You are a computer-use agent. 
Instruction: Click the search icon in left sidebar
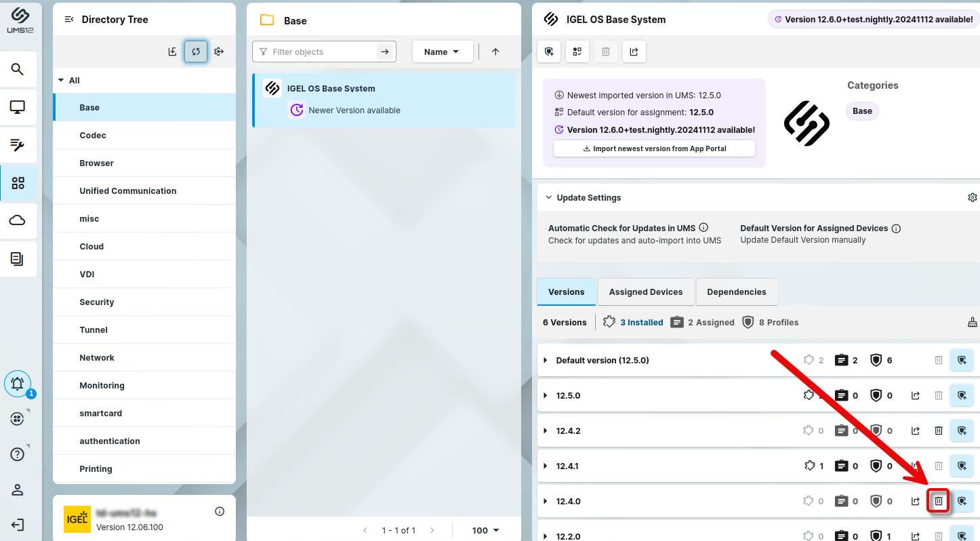point(18,69)
